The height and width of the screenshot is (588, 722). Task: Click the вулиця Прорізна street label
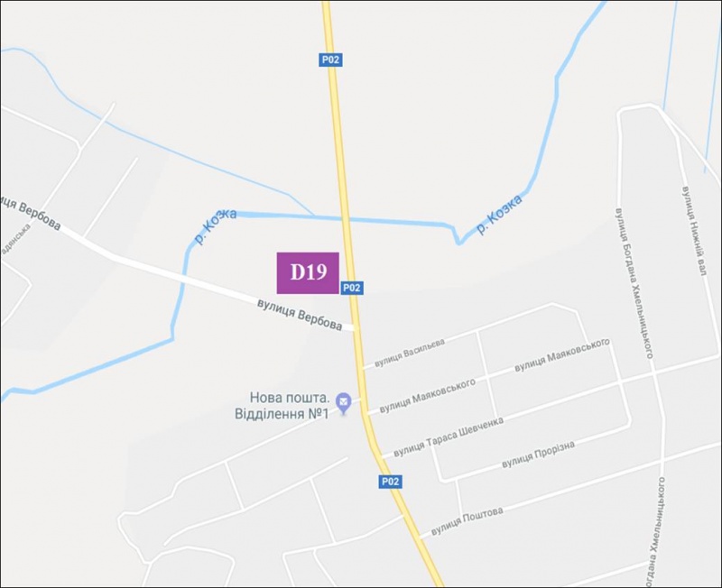(538, 455)
